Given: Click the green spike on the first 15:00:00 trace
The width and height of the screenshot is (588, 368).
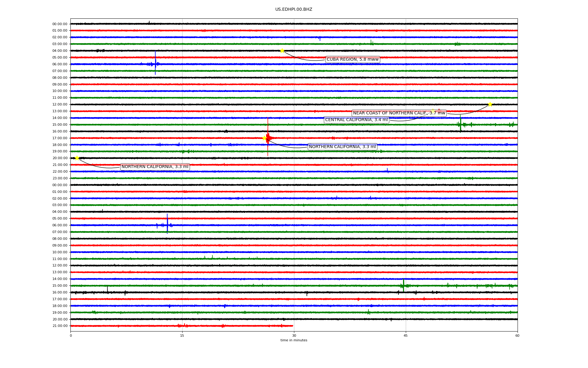Looking at the screenshot, I should tap(460, 123).
